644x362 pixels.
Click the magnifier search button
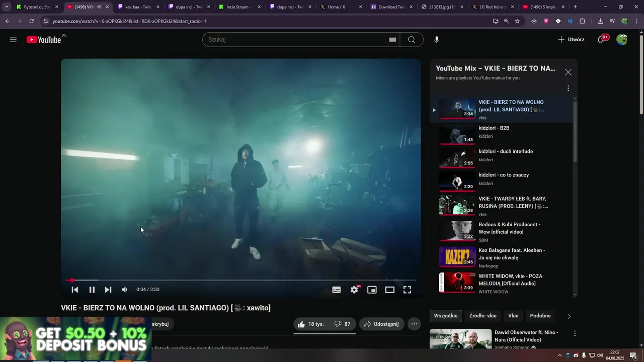(412, 40)
